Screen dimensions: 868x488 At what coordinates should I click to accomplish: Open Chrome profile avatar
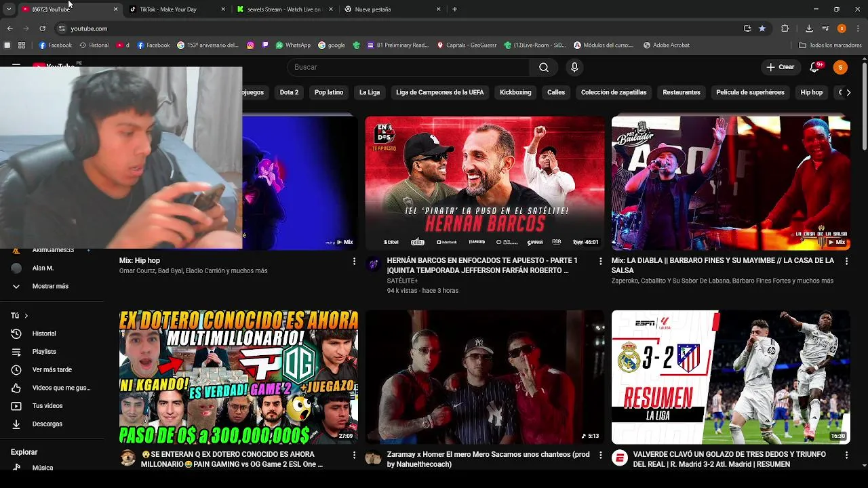click(842, 28)
